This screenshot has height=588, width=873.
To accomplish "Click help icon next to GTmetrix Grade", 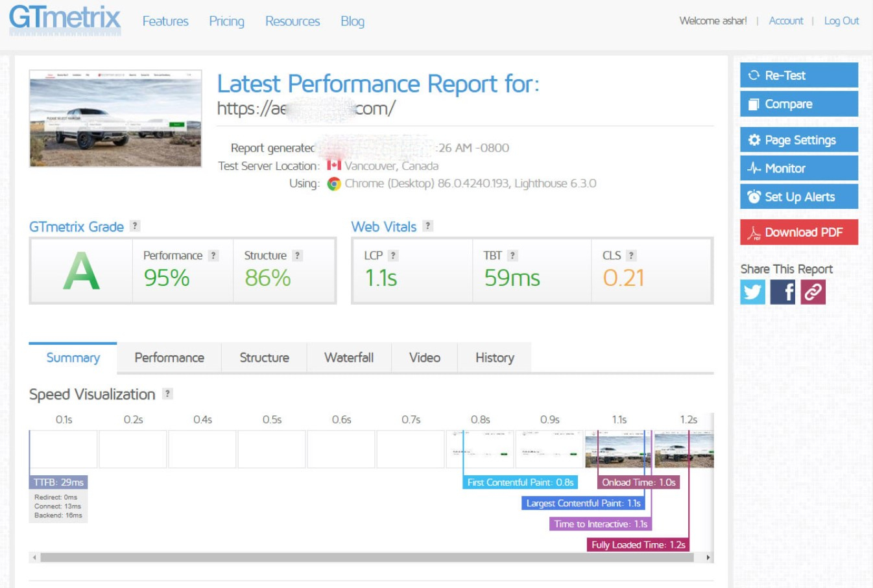I will point(135,226).
